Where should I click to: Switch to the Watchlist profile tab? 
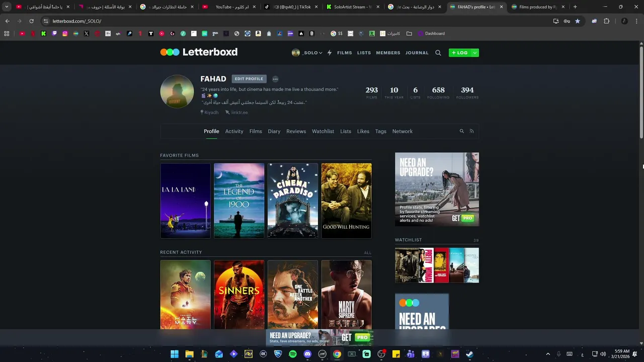[323, 131]
